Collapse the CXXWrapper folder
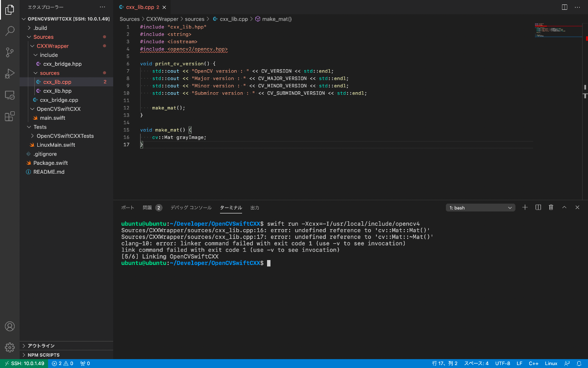Image resolution: width=588 pixels, height=368 pixels. pos(66,46)
